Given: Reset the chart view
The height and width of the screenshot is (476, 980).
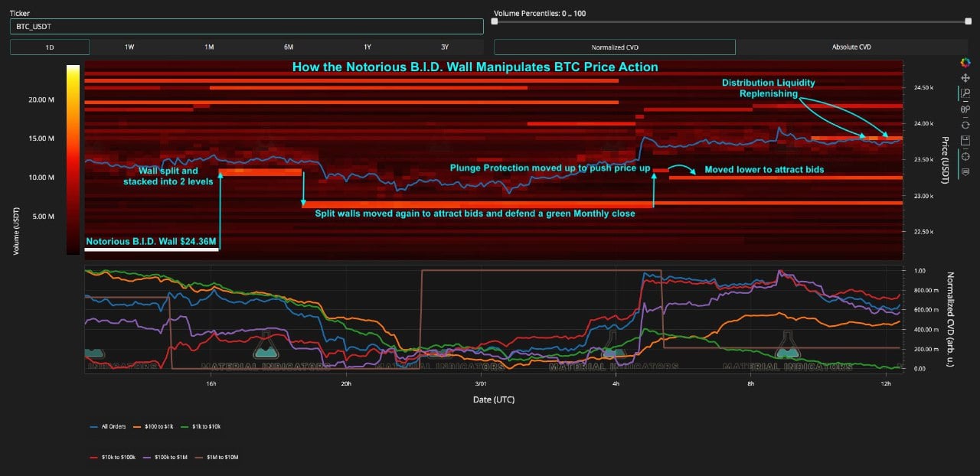Looking at the screenshot, I should point(965,124).
